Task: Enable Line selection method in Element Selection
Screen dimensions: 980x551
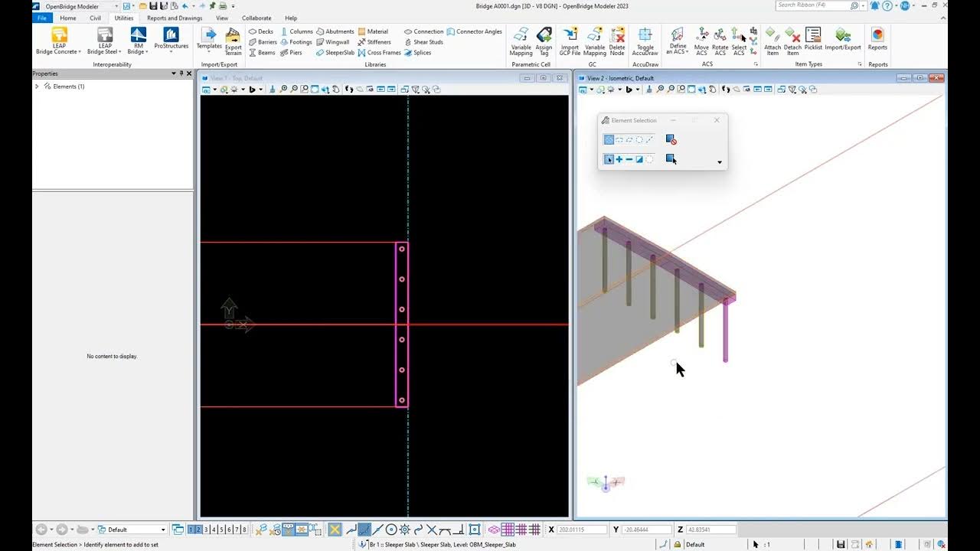Action: (649, 139)
